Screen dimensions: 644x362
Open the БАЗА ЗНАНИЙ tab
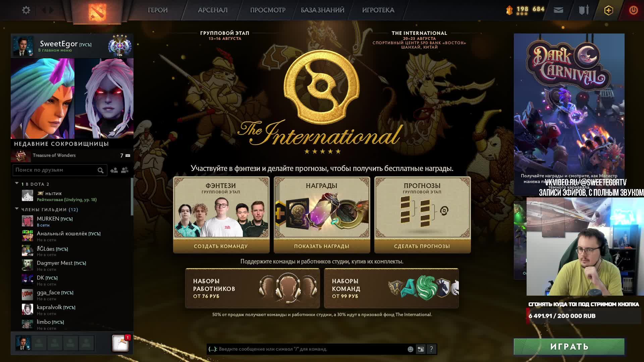[x=322, y=10]
